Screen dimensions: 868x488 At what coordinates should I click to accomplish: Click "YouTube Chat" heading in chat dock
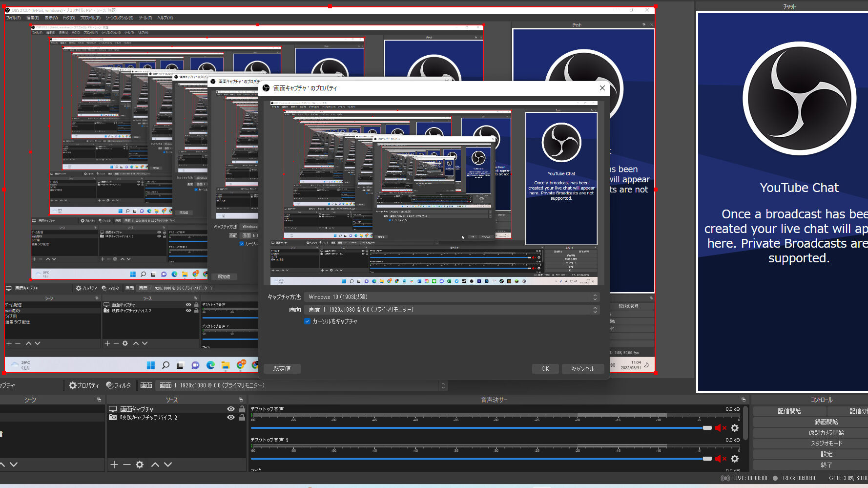799,188
